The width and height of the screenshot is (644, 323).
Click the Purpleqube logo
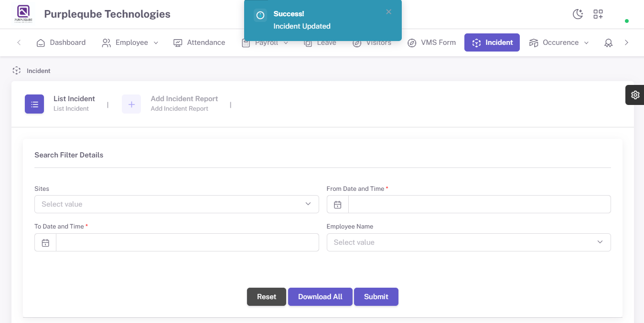[x=23, y=14]
